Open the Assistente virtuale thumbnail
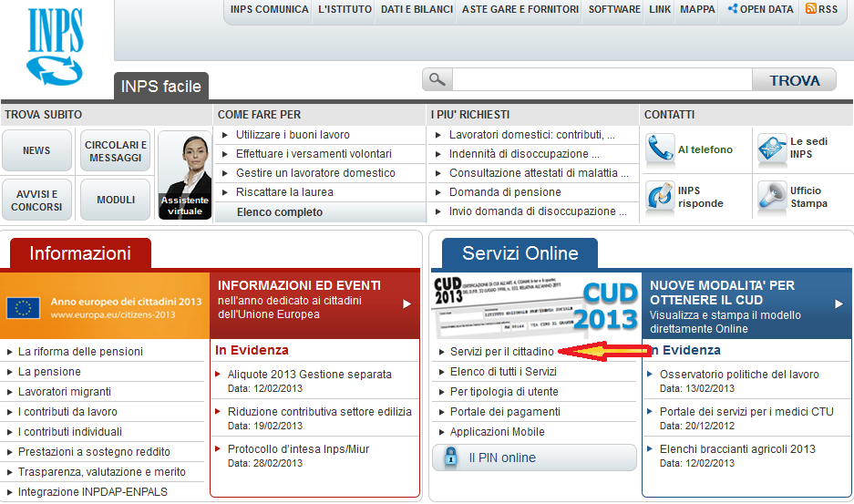This screenshot has width=854, height=504. point(185,175)
